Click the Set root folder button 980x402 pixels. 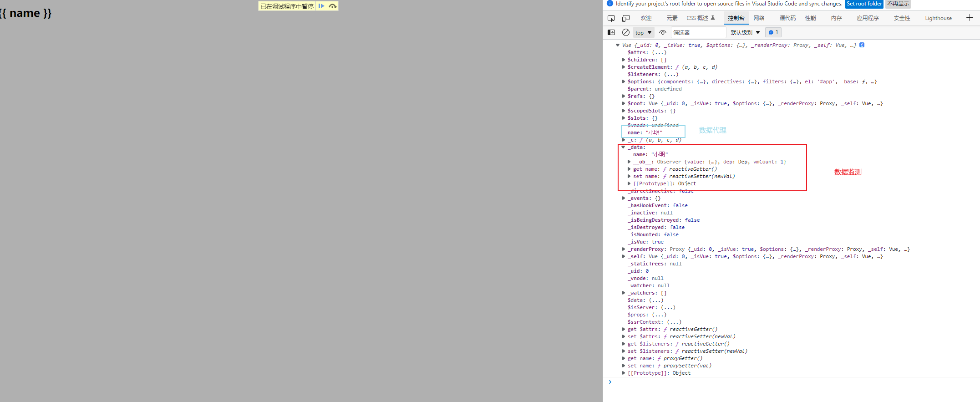point(864,4)
